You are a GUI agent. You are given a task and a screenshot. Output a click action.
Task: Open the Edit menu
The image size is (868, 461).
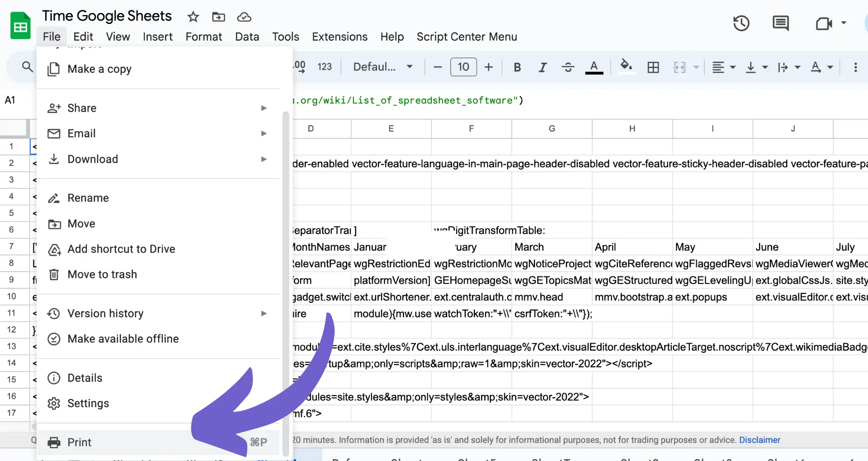pyautogui.click(x=83, y=37)
